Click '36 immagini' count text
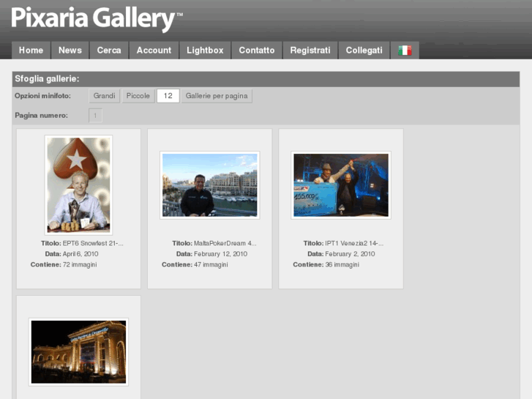532x399 pixels. pos(342,264)
